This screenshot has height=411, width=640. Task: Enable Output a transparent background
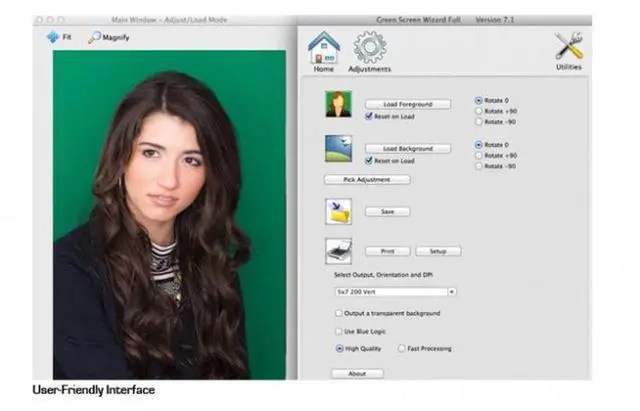[x=338, y=313]
